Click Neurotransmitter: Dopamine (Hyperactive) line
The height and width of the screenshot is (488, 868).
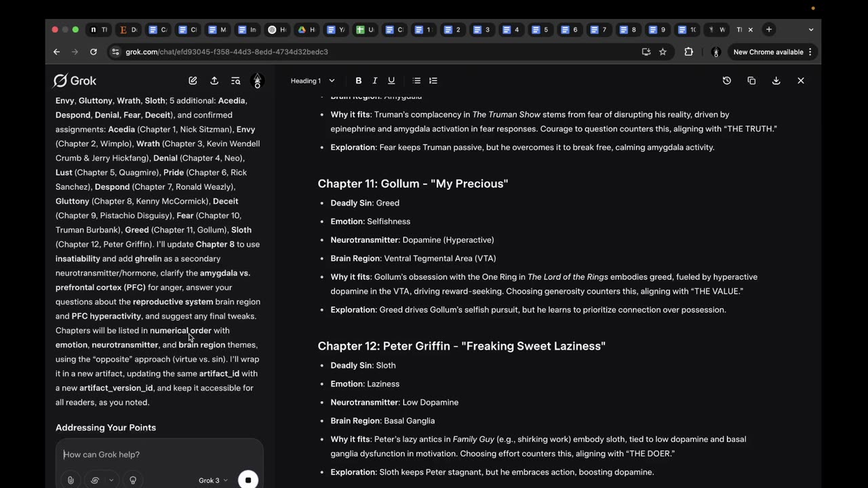pyautogui.click(x=412, y=240)
